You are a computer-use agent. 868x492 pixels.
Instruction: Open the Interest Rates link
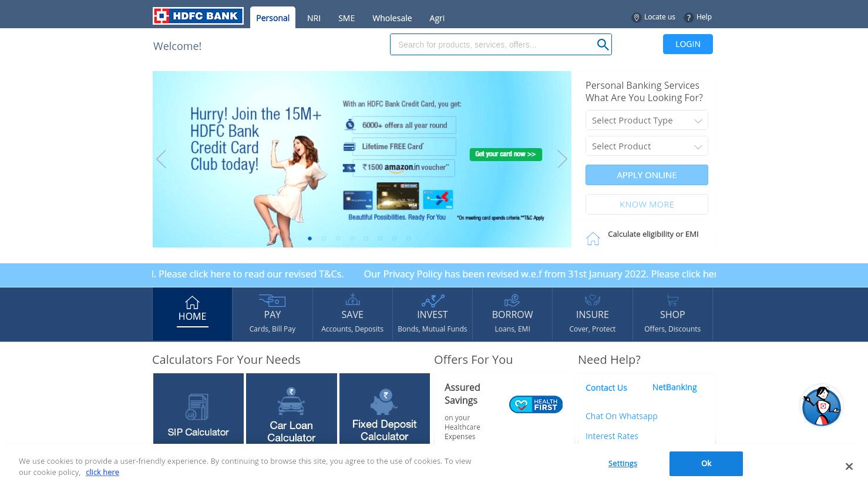(611, 436)
